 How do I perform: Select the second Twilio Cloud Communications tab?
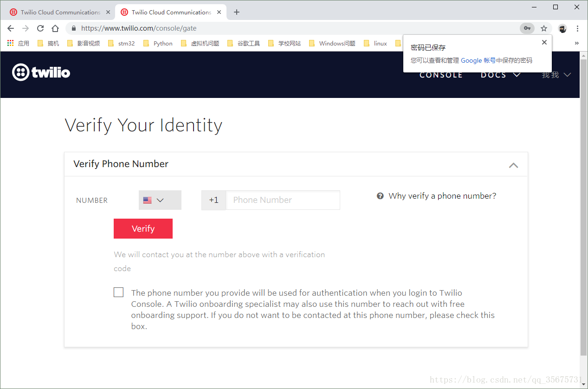[170, 12]
